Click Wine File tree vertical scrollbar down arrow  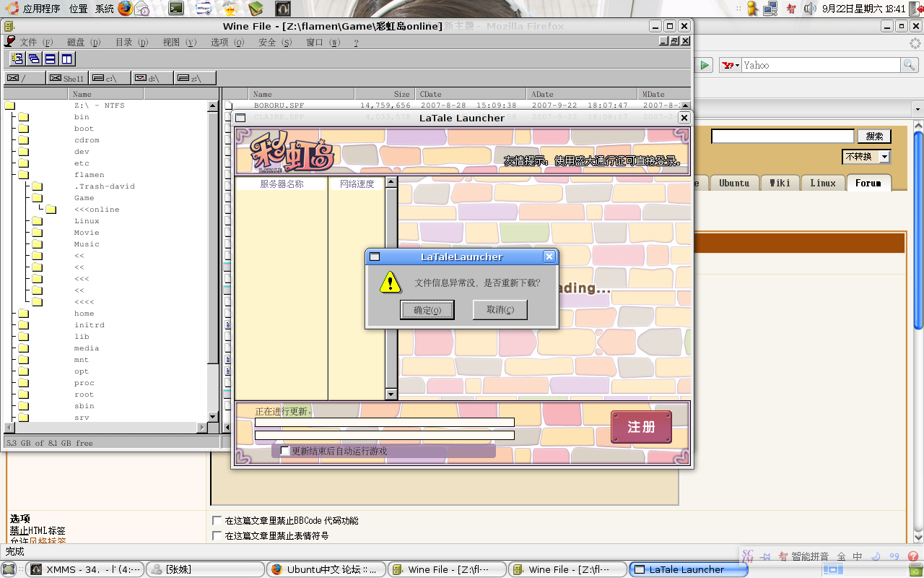(x=213, y=417)
